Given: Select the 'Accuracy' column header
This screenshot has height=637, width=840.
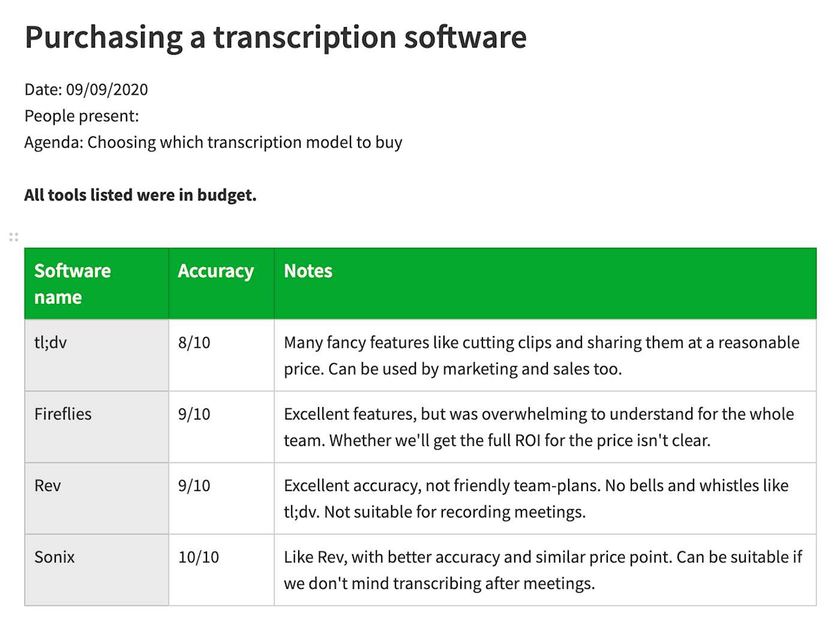Looking at the screenshot, I should 221,283.
